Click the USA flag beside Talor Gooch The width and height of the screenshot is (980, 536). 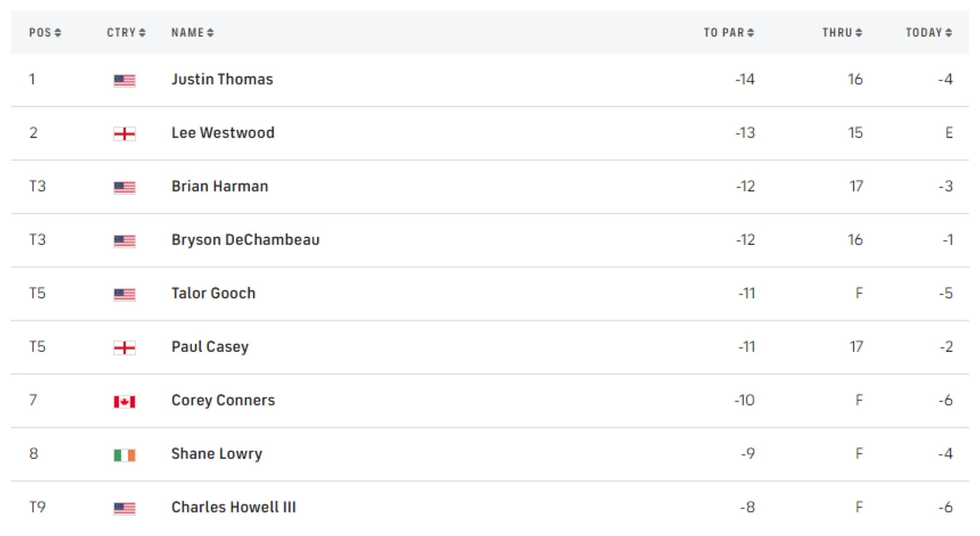pos(124,294)
